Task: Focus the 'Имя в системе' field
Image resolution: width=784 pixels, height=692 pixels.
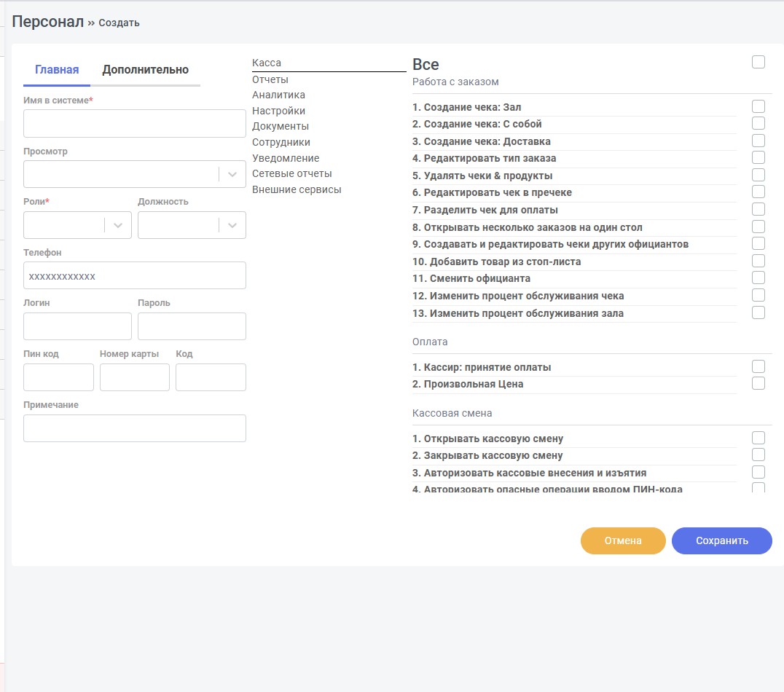Action: point(135,124)
